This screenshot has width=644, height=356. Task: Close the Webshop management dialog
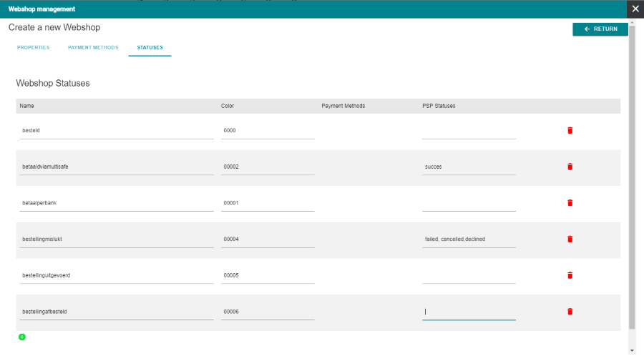coord(635,9)
